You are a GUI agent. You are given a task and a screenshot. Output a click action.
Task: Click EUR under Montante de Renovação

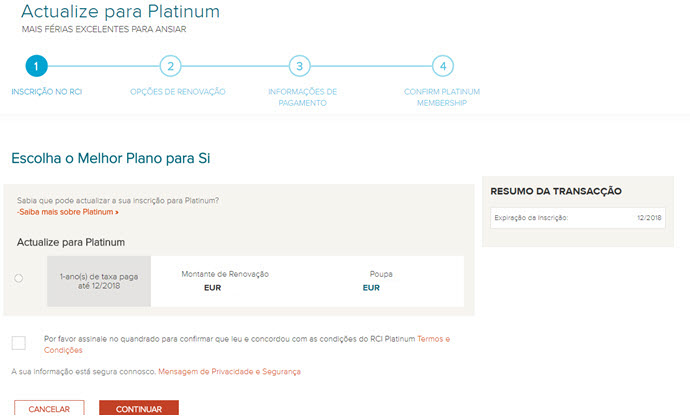[213, 288]
